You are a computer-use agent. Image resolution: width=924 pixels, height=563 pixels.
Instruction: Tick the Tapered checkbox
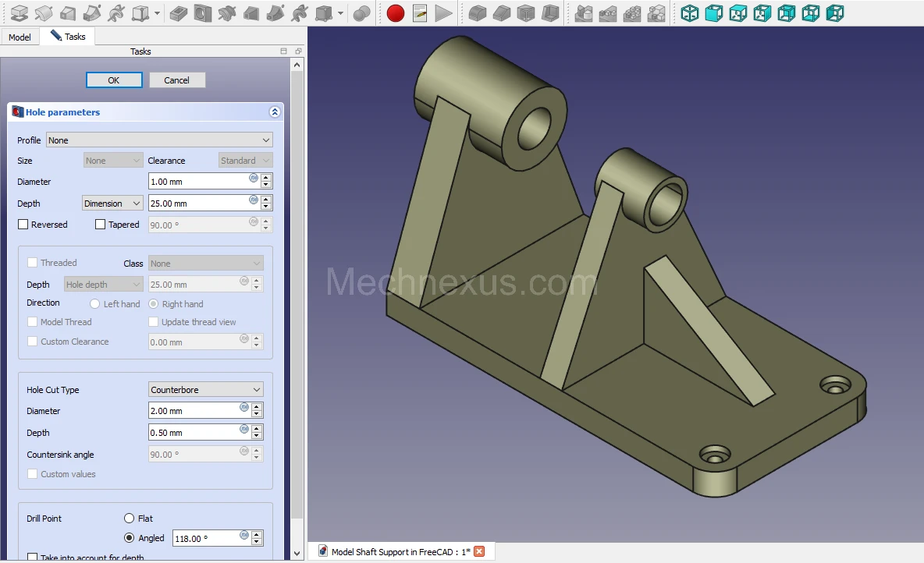pos(101,225)
